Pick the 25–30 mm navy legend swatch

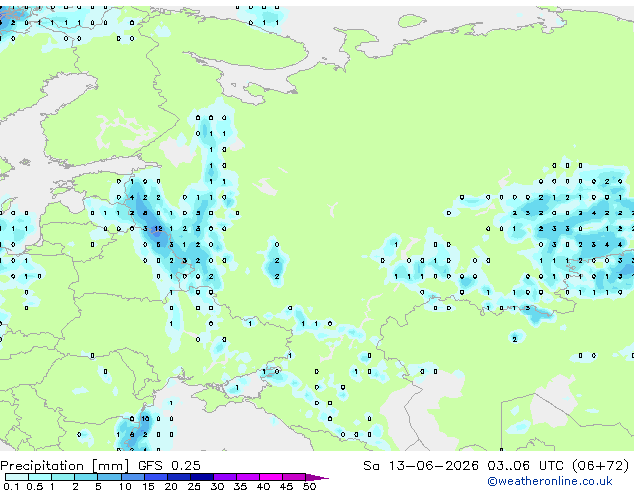(202, 477)
